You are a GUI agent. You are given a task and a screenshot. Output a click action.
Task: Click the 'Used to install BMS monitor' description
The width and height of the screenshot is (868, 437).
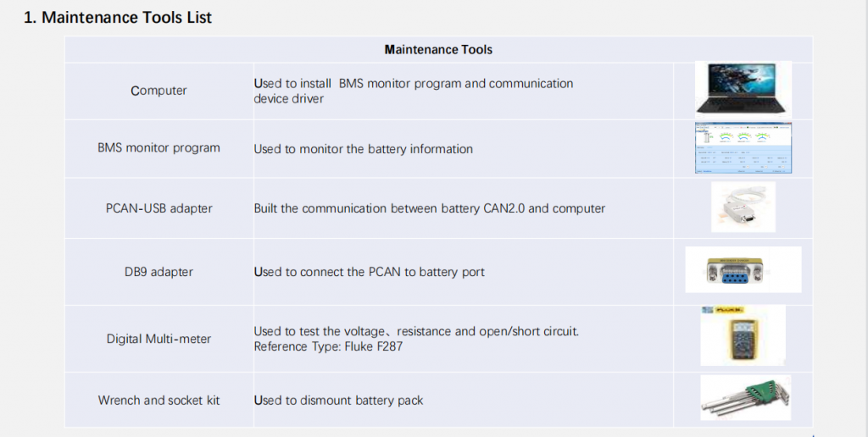pos(414,91)
